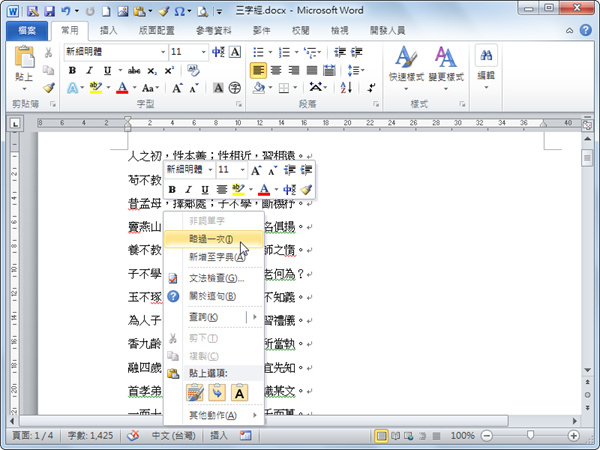Open the Change Case Aa menu
The width and height of the screenshot is (600, 450).
coord(148,88)
